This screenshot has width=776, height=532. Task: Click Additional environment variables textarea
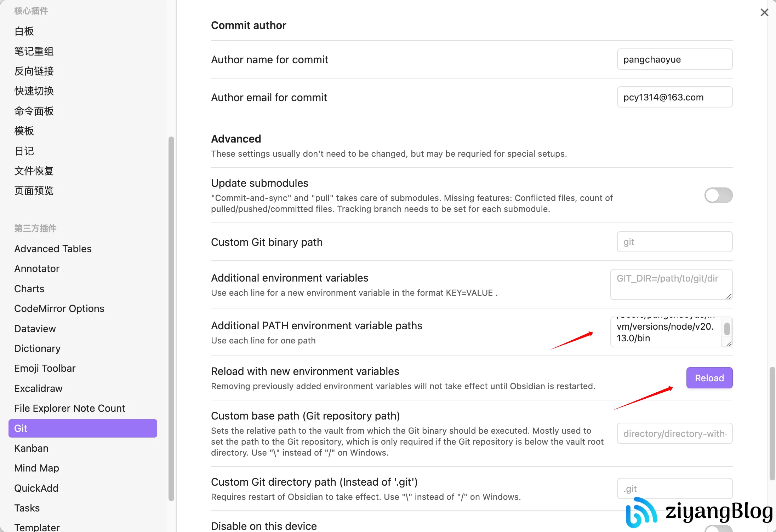[671, 284]
